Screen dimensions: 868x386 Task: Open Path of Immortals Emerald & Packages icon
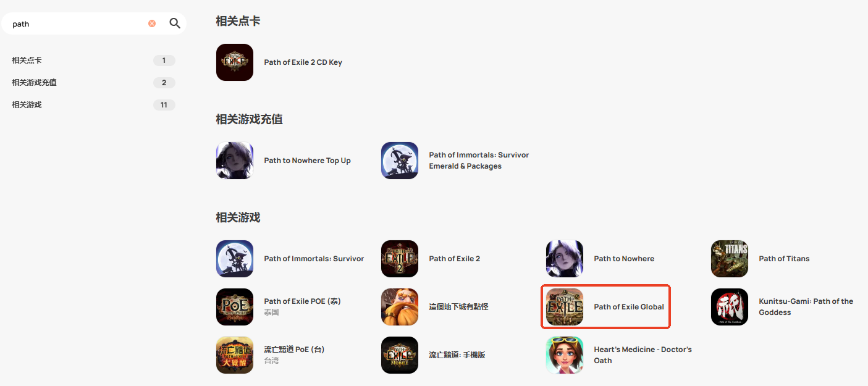pyautogui.click(x=400, y=161)
